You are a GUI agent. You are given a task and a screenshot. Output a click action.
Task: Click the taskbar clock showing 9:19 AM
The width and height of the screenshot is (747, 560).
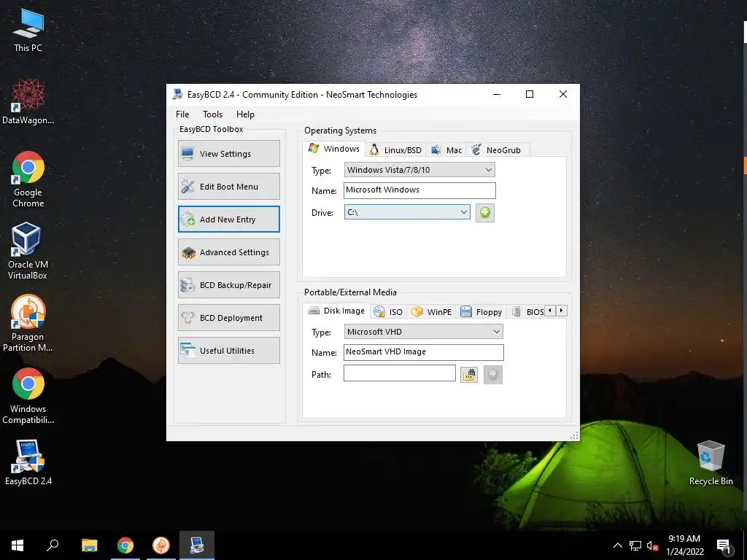[684, 545]
